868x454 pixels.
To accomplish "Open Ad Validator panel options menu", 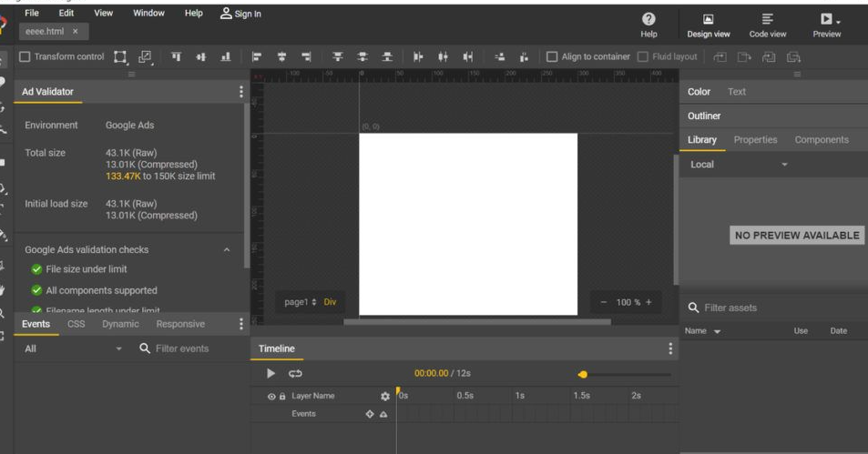I will (240, 92).
